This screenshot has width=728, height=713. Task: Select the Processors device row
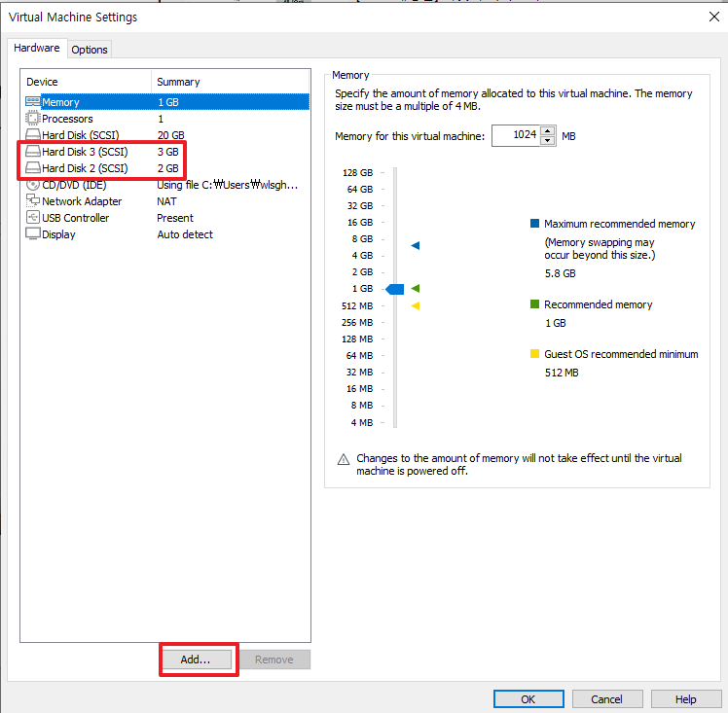pyautogui.click(x=167, y=119)
